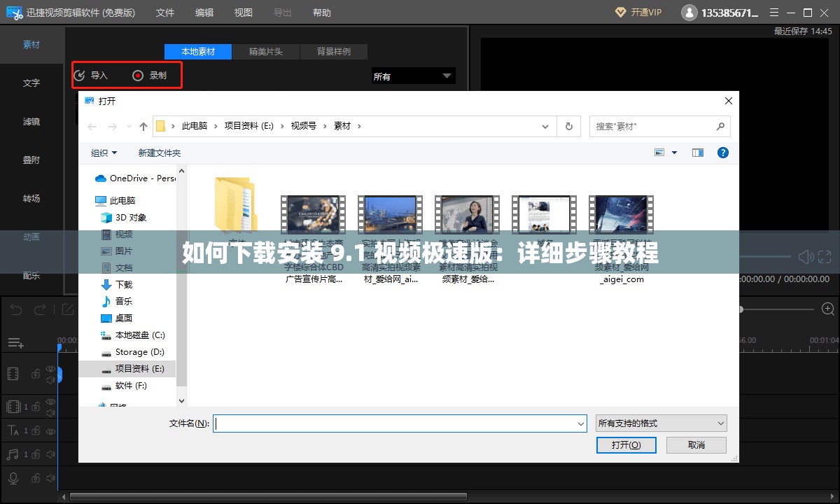Screen dimensions: 840x504
Task: Open the 视图 menu
Action: click(x=244, y=13)
